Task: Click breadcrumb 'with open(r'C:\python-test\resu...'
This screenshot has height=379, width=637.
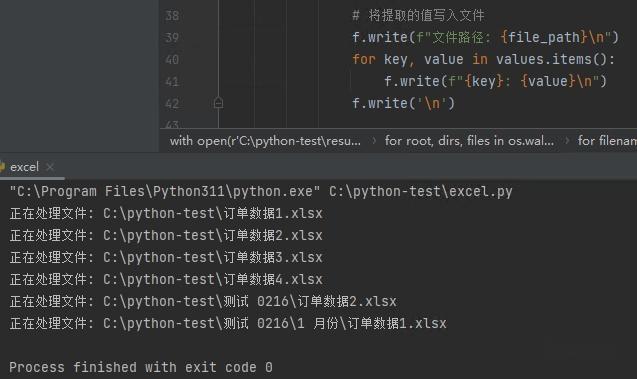Action: [265, 141]
